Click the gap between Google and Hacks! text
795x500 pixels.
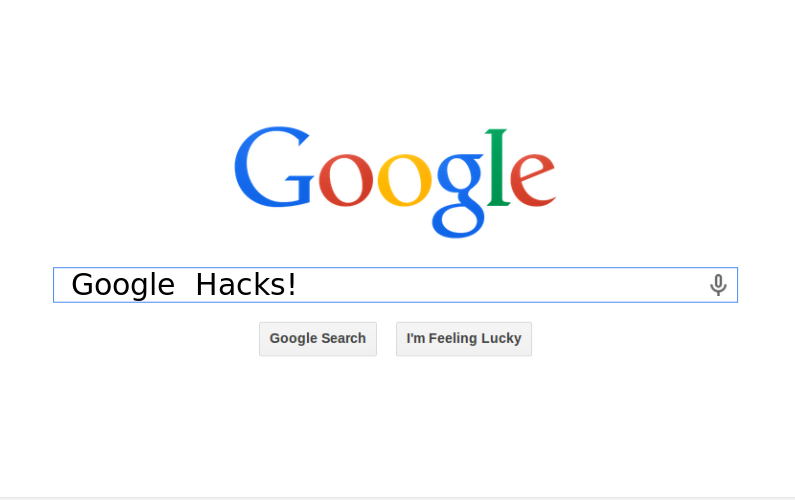tap(186, 285)
